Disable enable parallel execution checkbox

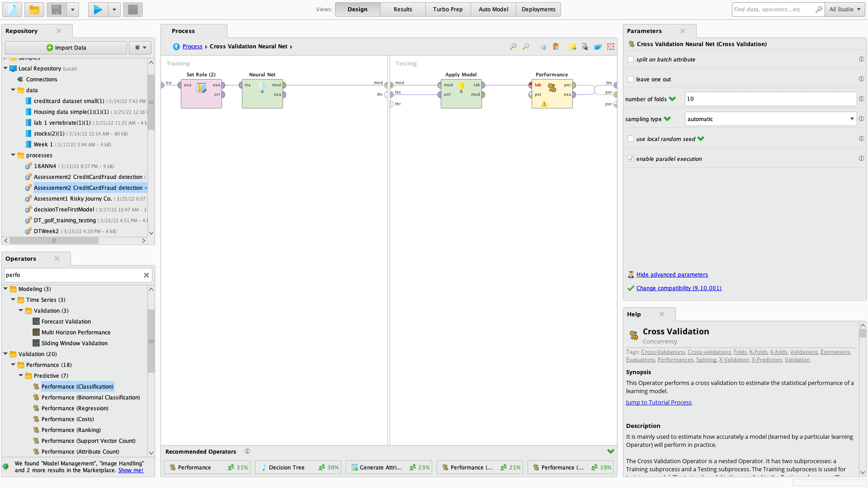(x=631, y=159)
